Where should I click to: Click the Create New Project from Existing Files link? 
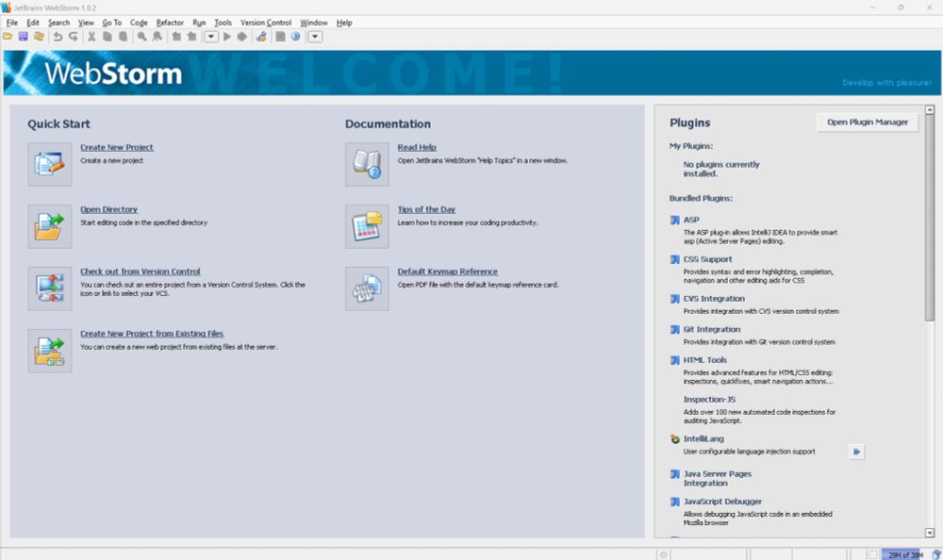click(152, 333)
